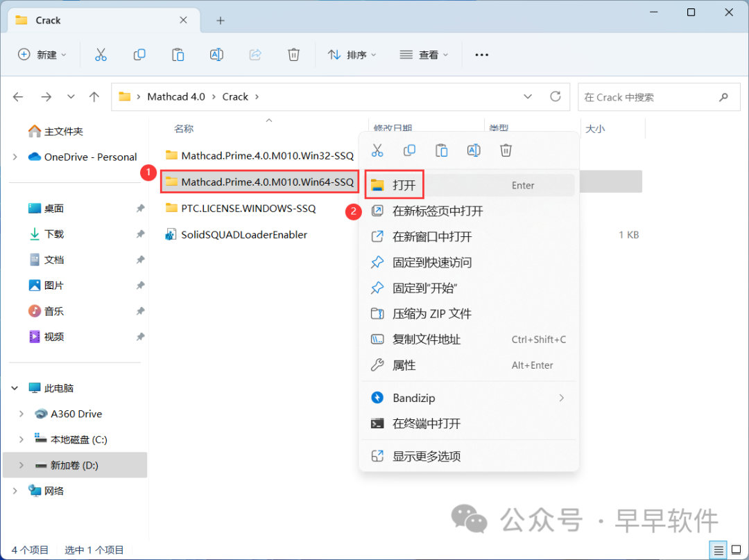Click Crack in the address breadcrumb
This screenshot has width=749, height=560.
point(235,97)
